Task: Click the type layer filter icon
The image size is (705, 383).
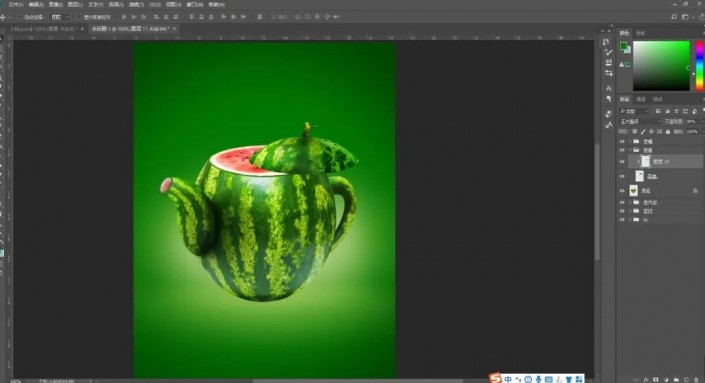Action: click(x=676, y=111)
